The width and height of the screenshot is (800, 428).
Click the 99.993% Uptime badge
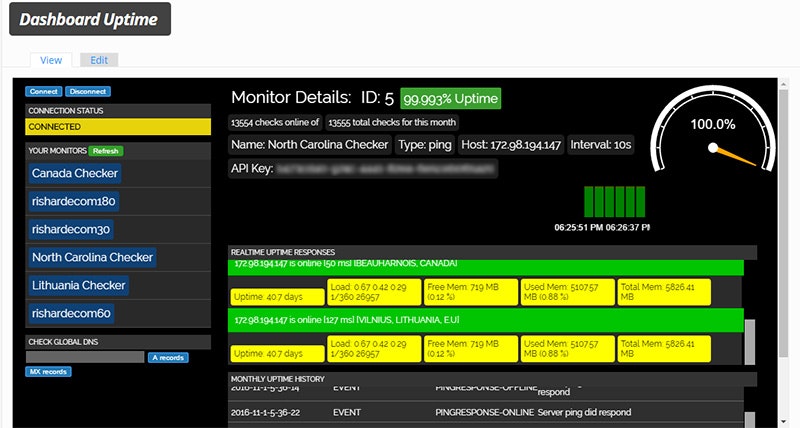click(x=451, y=98)
